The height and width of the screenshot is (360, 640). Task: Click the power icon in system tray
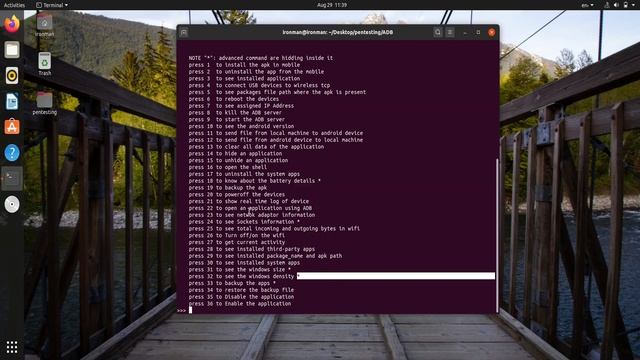626,5
